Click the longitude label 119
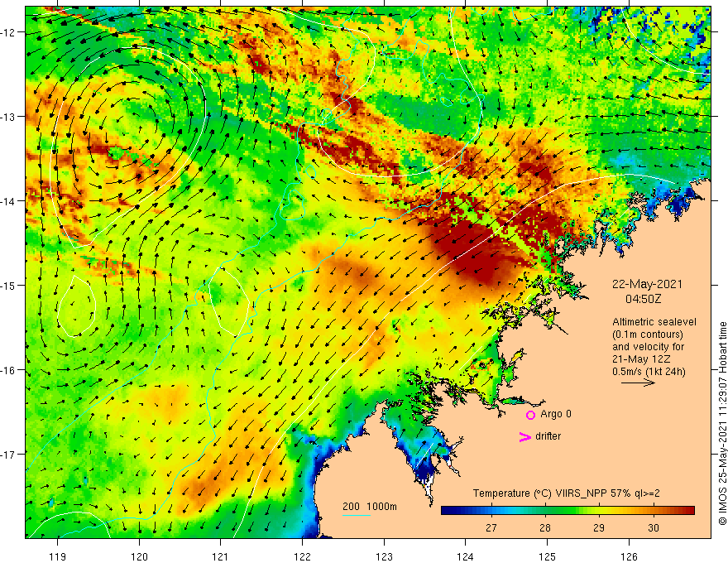Viewport: 728px width, 563px height. point(58,556)
